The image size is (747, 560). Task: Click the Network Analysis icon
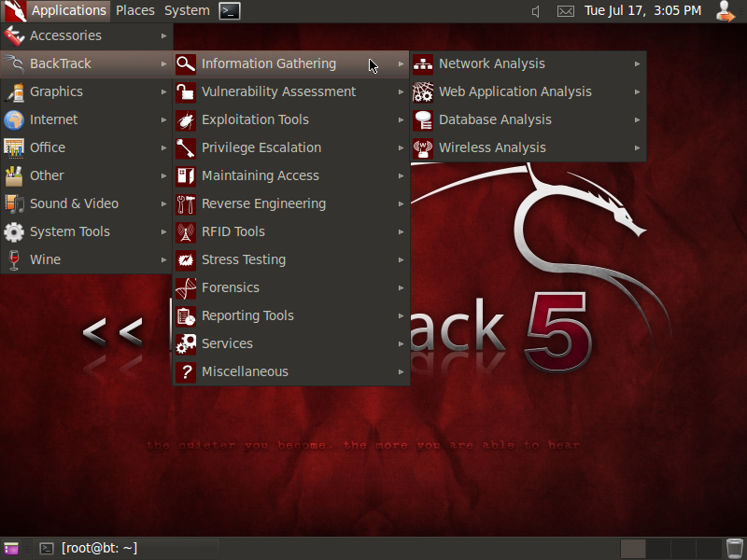coord(423,63)
